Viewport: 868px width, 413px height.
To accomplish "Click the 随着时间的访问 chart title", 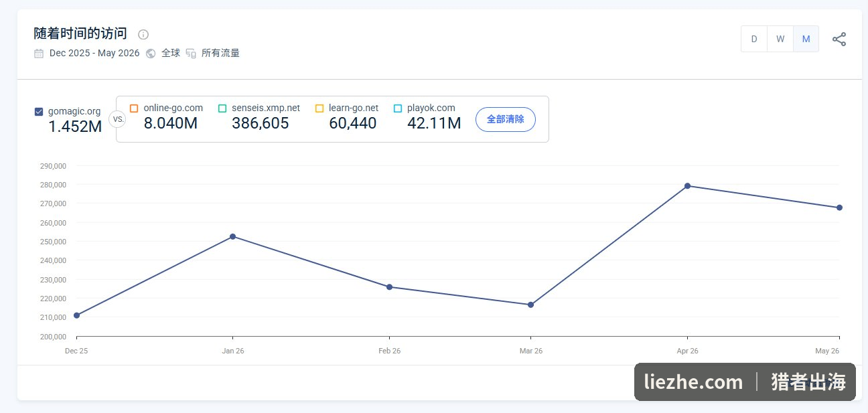I will 80,34.
